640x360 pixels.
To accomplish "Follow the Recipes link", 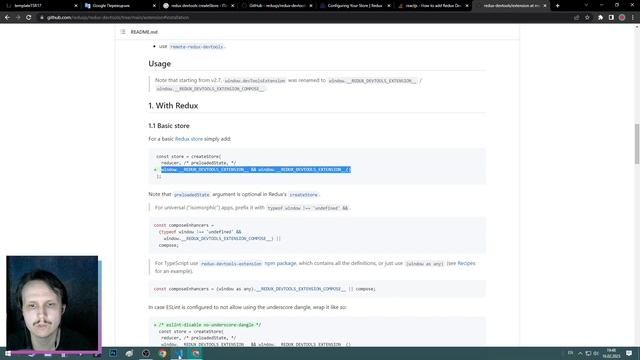I will (466, 263).
